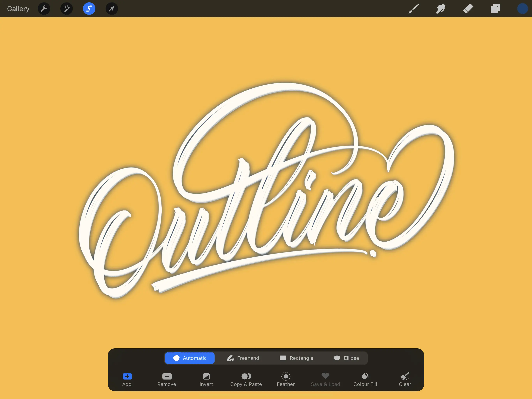
Task: Select the Smudge tool
Action: click(x=441, y=9)
